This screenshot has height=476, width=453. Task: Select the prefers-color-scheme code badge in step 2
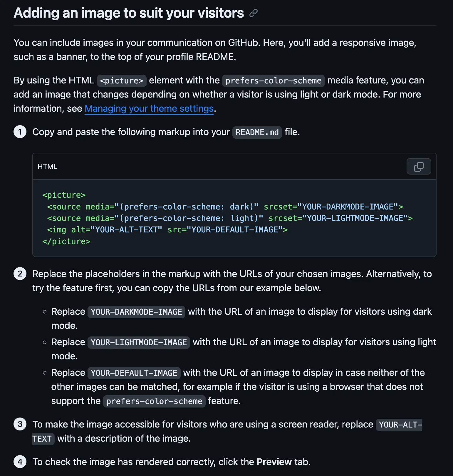pos(154,401)
